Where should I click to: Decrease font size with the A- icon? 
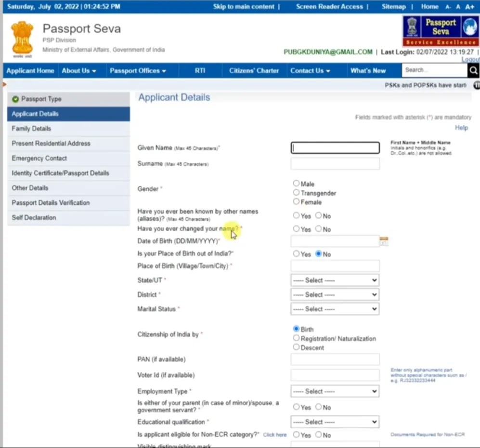pyautogui.click(x=449, y=6)
